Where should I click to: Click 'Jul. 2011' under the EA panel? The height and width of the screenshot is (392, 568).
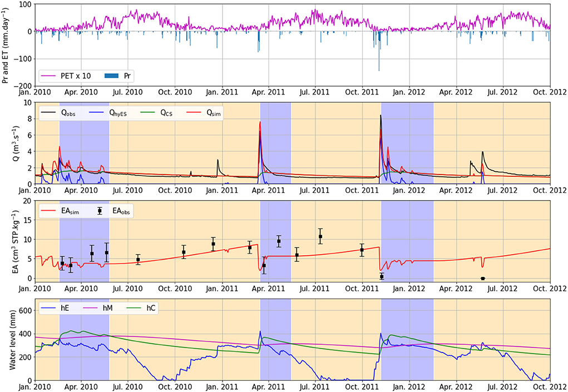pos(315,289)
